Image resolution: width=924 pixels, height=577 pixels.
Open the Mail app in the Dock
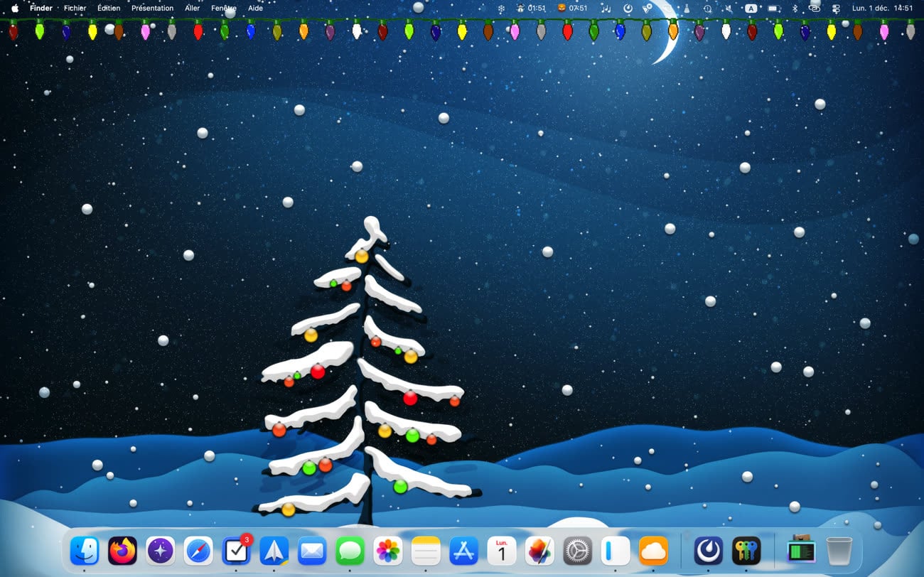[312, 551]
